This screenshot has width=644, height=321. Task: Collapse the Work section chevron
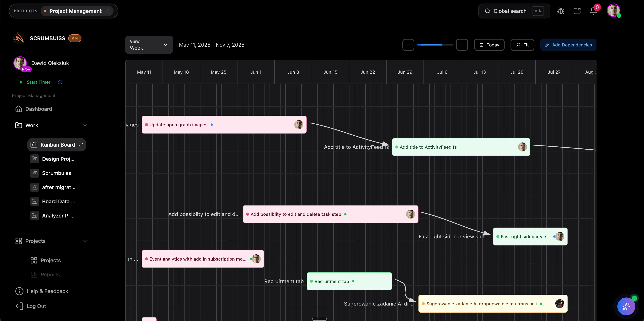click(85, 125)
